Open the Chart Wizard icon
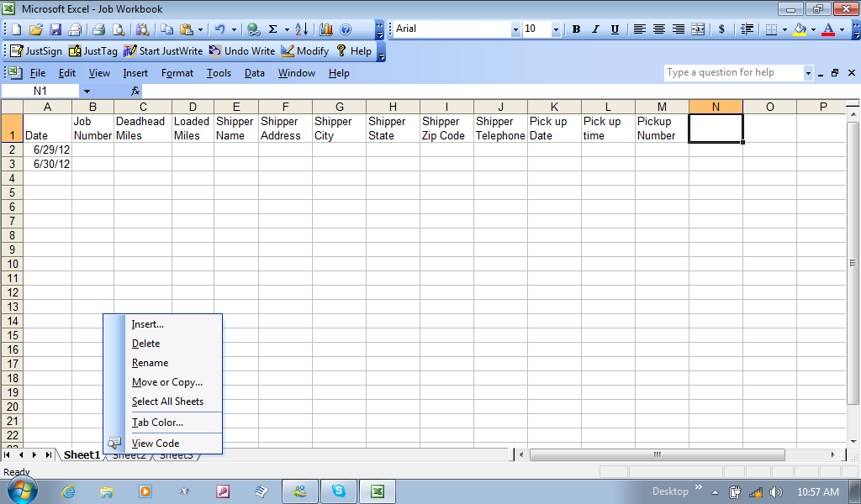 click(x=326, y=29)
